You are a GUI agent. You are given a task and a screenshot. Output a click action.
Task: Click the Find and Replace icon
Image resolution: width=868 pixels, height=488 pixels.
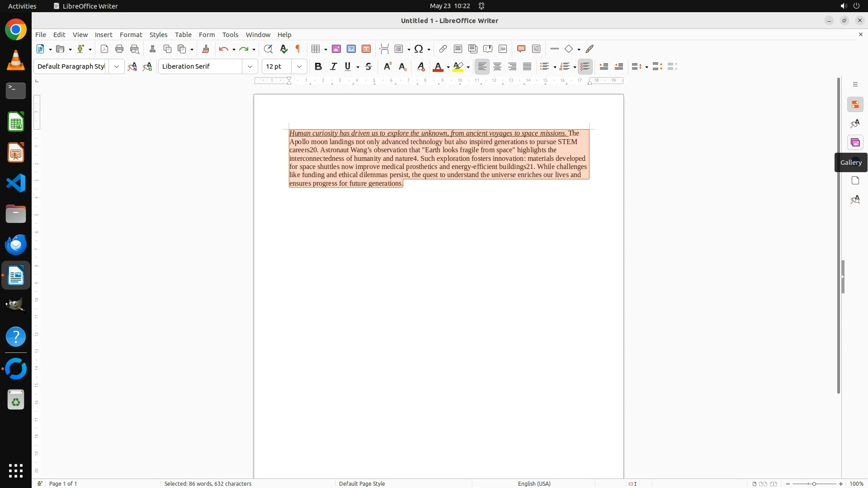point(268,49)
